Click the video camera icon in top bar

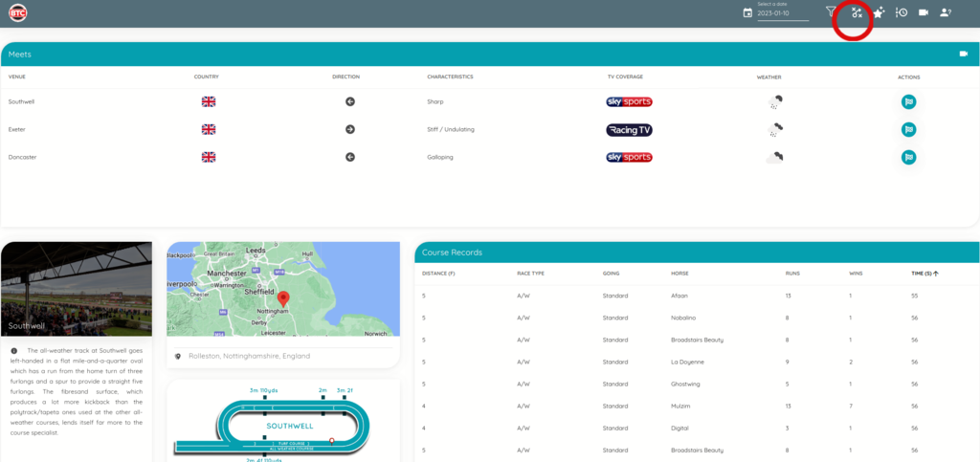[x=924, y=12]
